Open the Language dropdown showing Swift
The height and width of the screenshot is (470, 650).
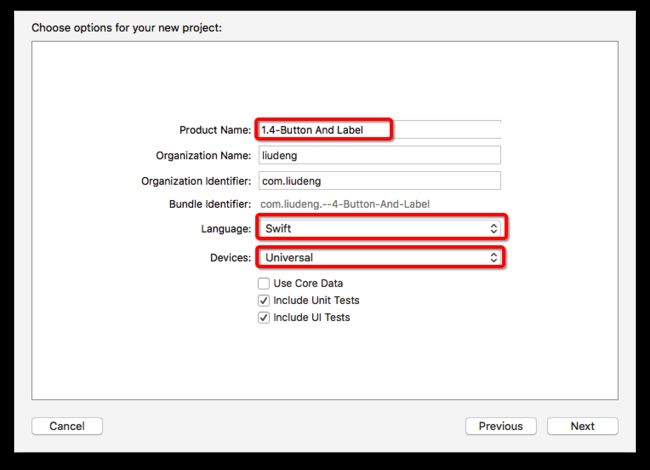tap(381, 228)
